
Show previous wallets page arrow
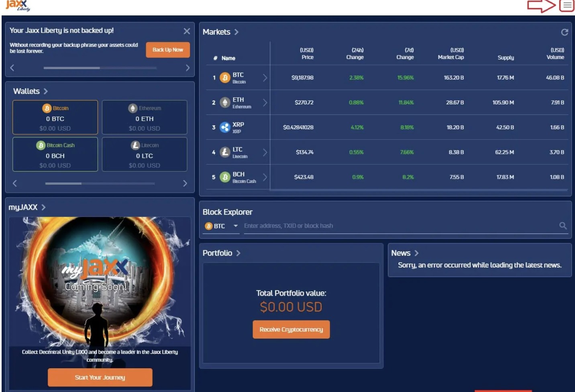[x=15, y=183]
